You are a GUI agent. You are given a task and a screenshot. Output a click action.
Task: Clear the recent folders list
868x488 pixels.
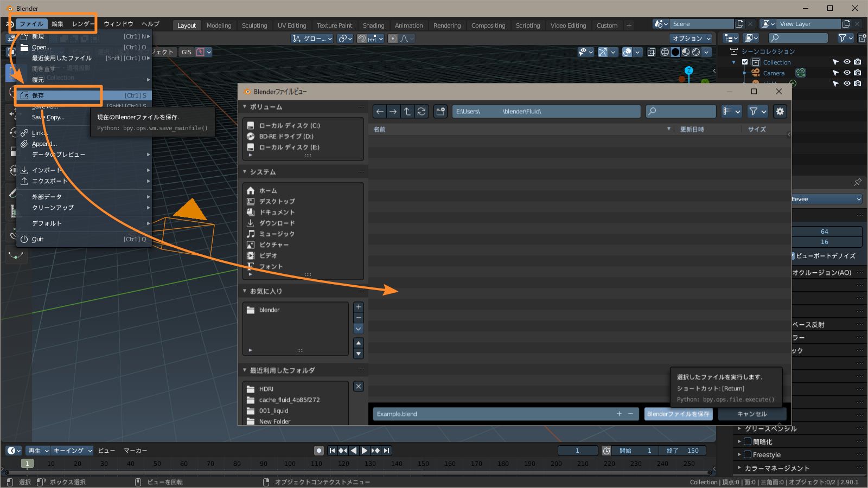click(x=359, y=387)
